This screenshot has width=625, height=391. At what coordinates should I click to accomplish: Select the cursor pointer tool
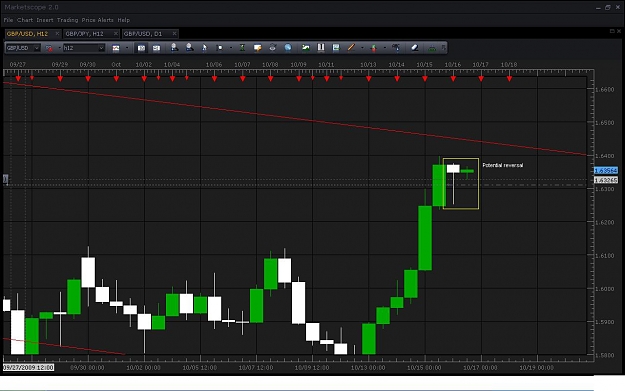pos(204,48)
